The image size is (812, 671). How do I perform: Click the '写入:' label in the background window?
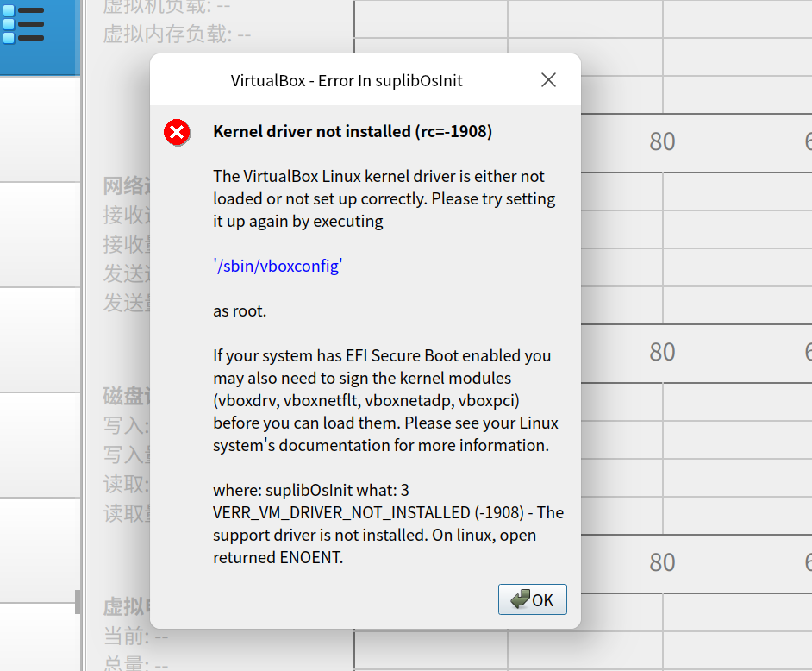pos(127,425)
